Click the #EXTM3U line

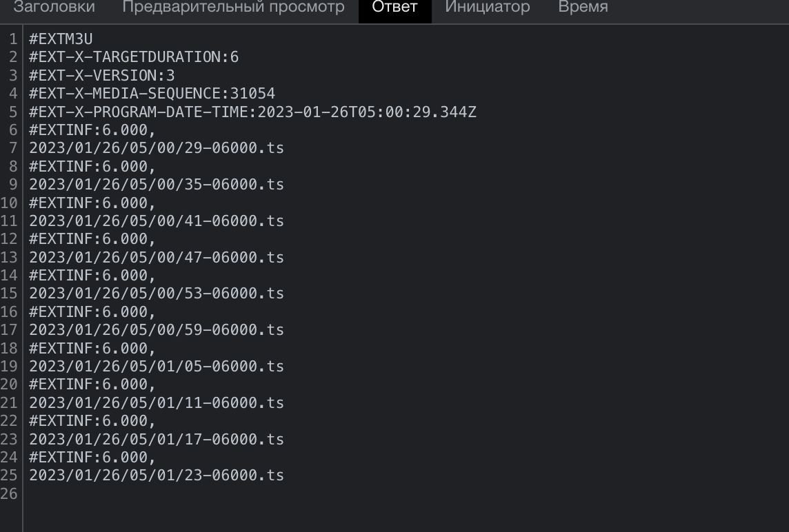pos(61,39)
